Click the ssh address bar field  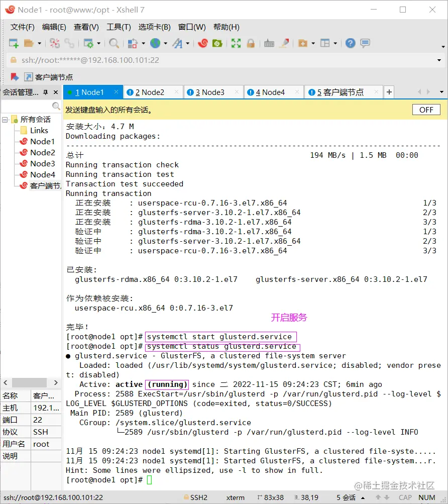[x=225, y=60]
